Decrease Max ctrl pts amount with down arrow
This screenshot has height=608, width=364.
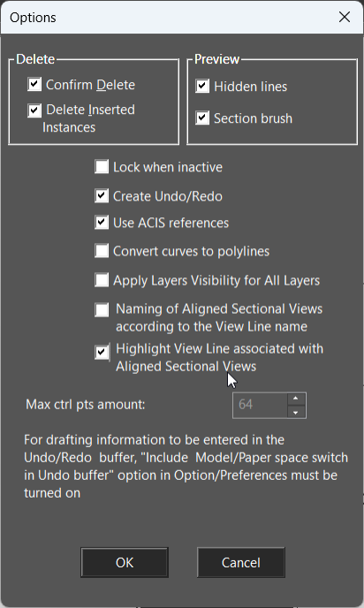[296, 412]
